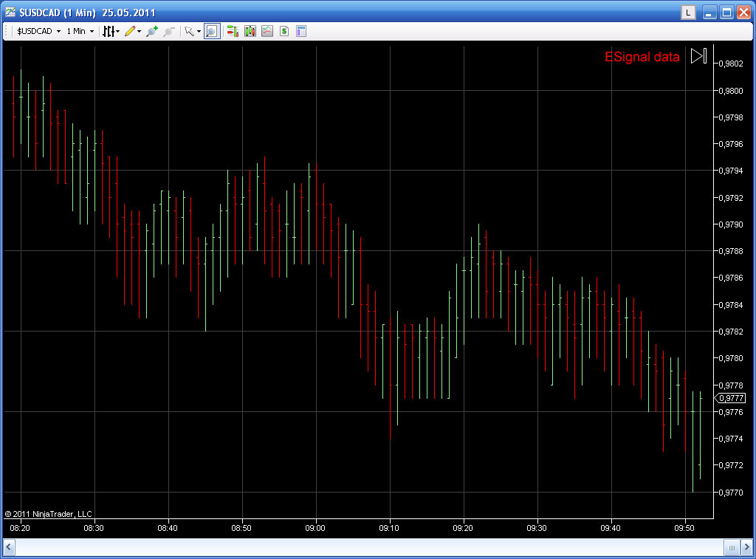
Task: Click the jump to latest bar arrow
Action: [698, 56]
